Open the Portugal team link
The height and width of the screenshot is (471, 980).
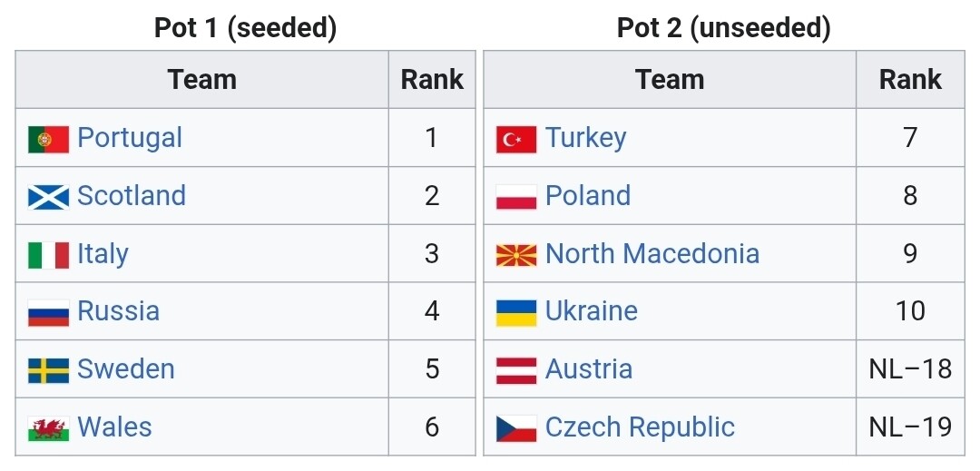click(x=130, y=138)
